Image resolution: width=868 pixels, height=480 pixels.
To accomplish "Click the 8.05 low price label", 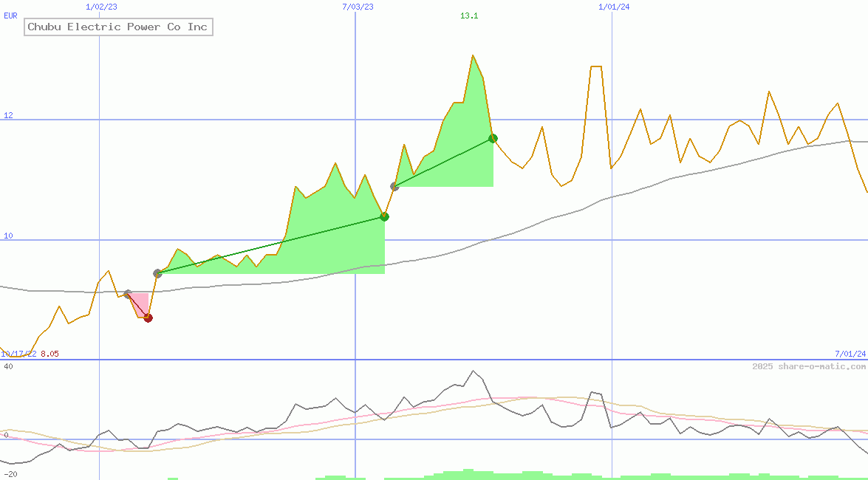I will pyautogui.click(x=49, y=354).
